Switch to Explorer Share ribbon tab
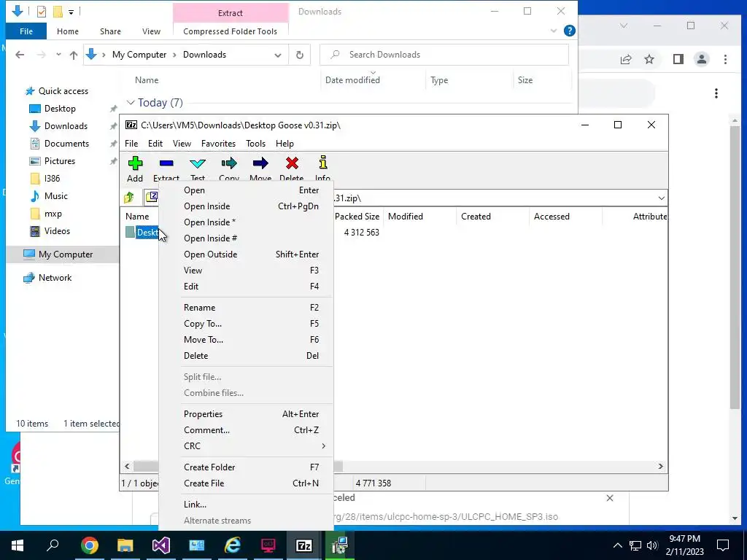 coord(110,31)
